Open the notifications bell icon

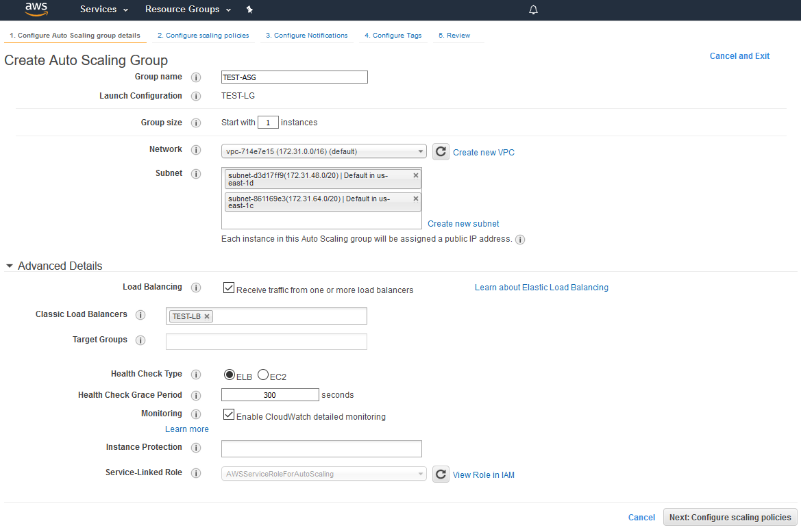pos(534,10)
